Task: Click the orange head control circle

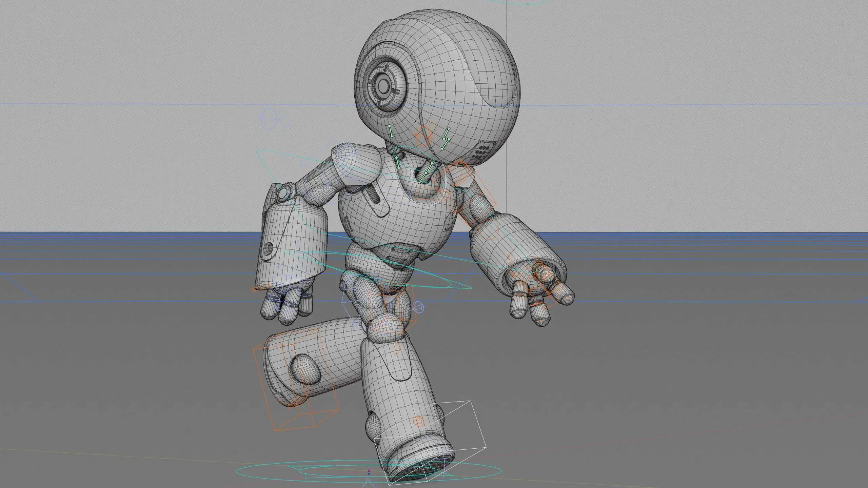Action: click(424, 136)
